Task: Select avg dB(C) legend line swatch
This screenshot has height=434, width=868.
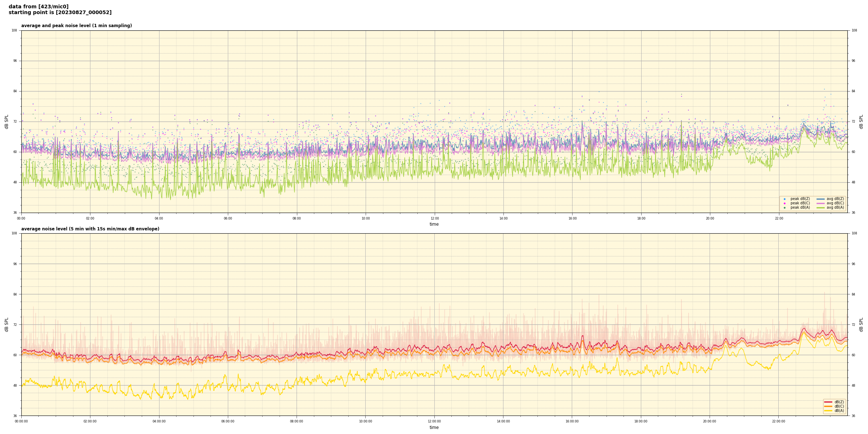Action: pyautogui.click(x=821, y=203)
